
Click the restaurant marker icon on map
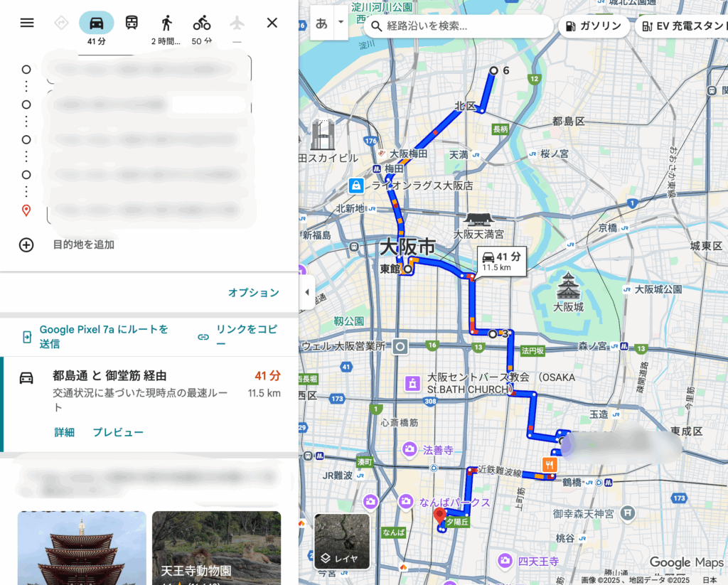[x=550, y=465]
